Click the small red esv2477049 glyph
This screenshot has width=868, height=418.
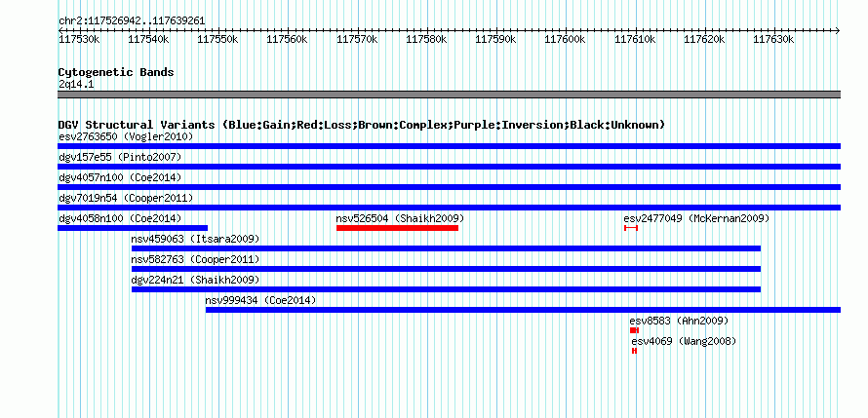coord(631,228)
